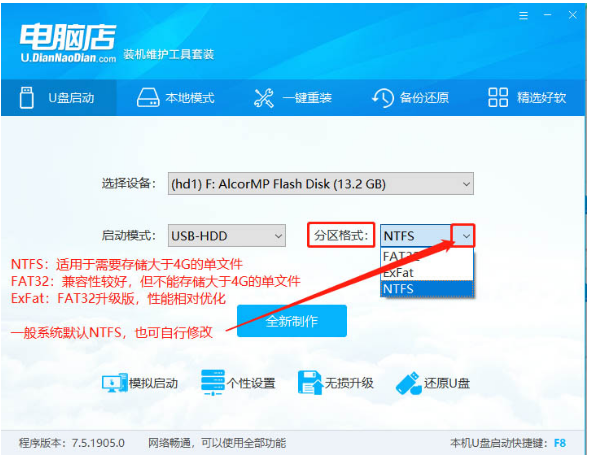Expand the 选择设备 device dropdown
589x457 pixels.
(x=321, y=184)
